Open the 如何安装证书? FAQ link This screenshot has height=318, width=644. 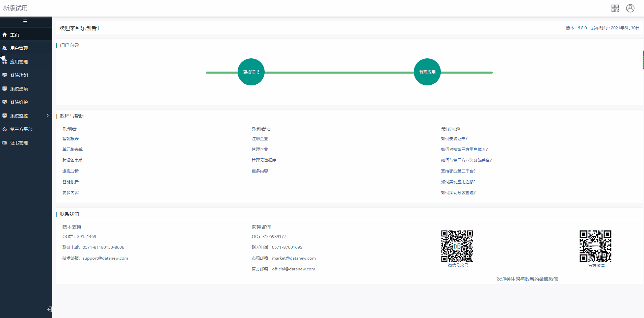pos(454,139)
